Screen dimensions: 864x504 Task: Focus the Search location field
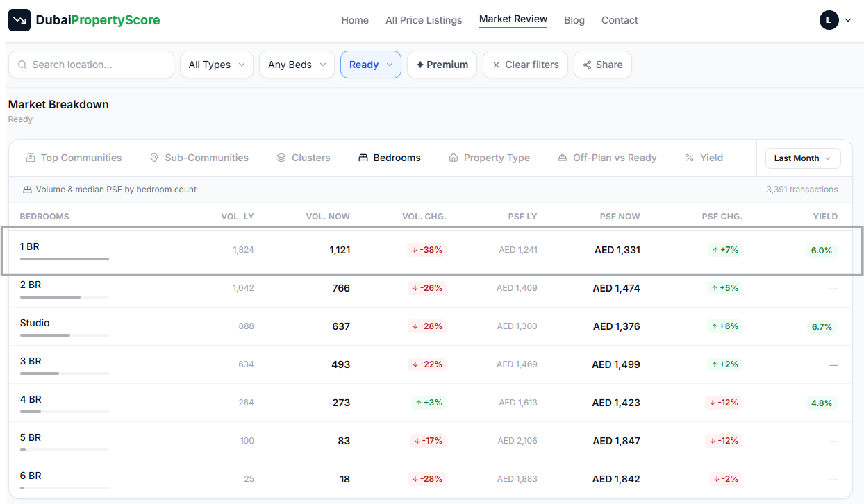pos(91,65)
